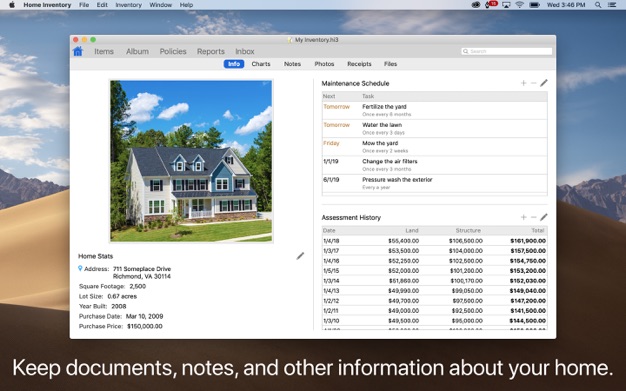Image resolution: width=626 pixels, height=391 pixels.
Task: Remove selected assessment history entry
Action: [533, 217]
